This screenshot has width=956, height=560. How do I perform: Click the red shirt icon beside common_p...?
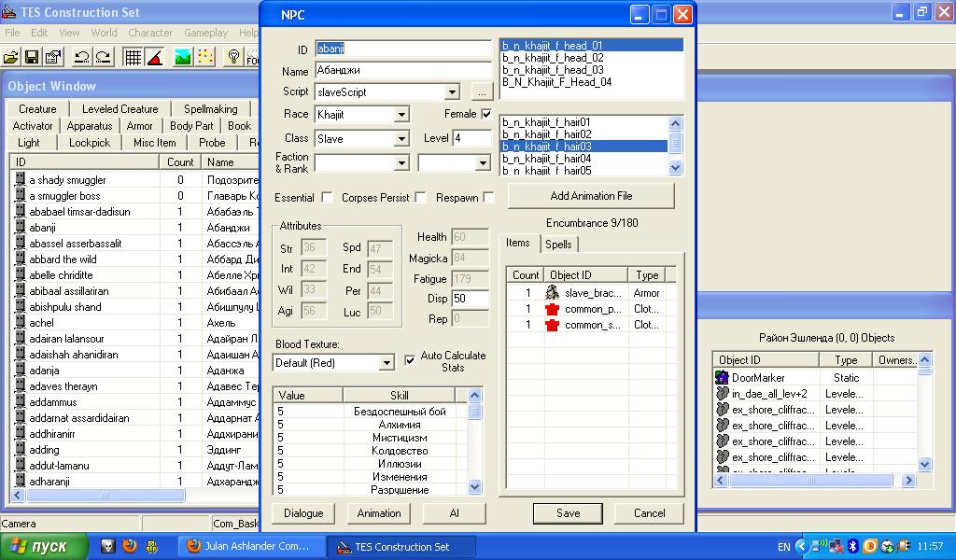[553, 309]
